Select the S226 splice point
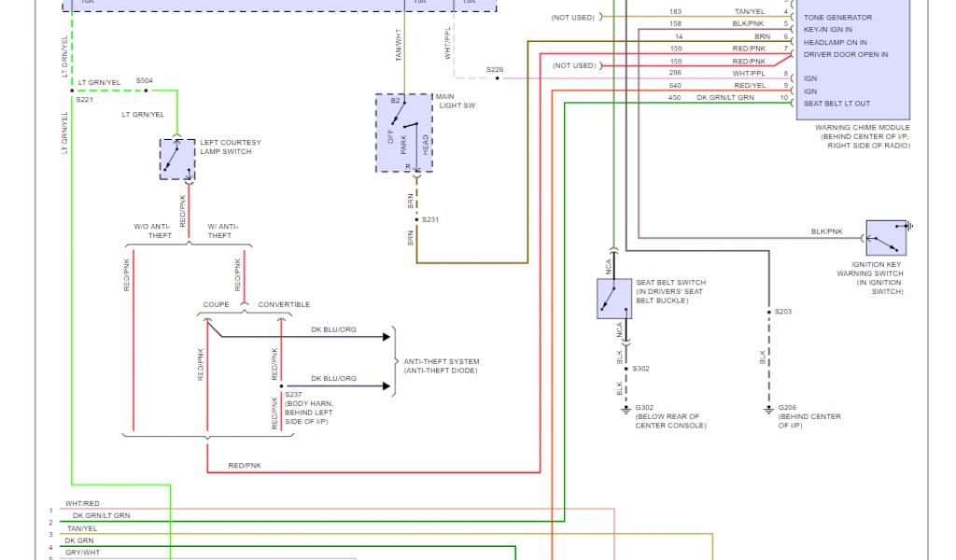This screenshot has height=560, width=956. point(498,78)
